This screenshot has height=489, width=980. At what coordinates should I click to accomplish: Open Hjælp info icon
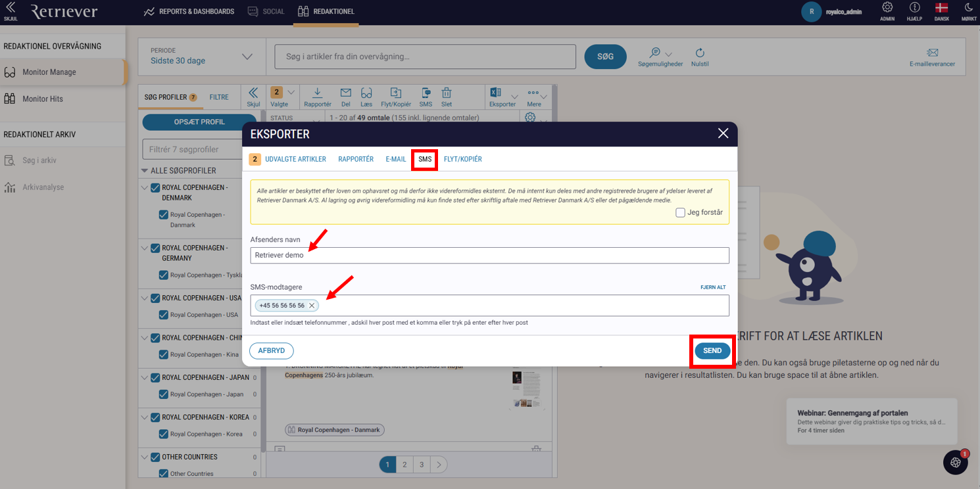click(x=915, y=7)
